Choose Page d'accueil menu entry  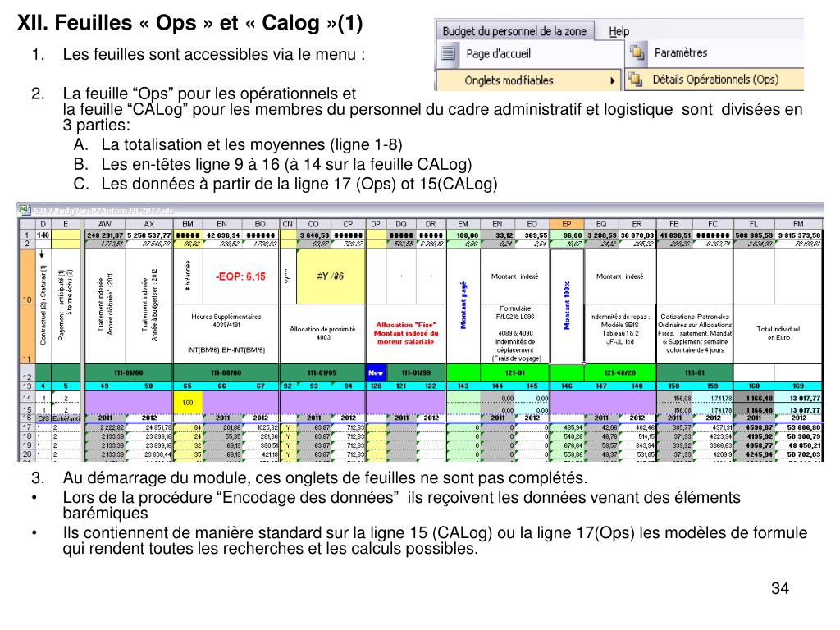(498, 53)
